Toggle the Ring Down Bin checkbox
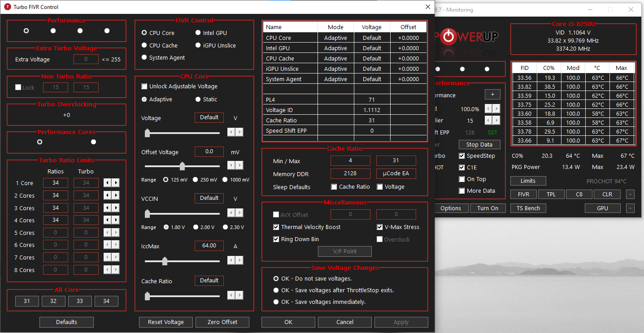 click(x=276, y=239)
